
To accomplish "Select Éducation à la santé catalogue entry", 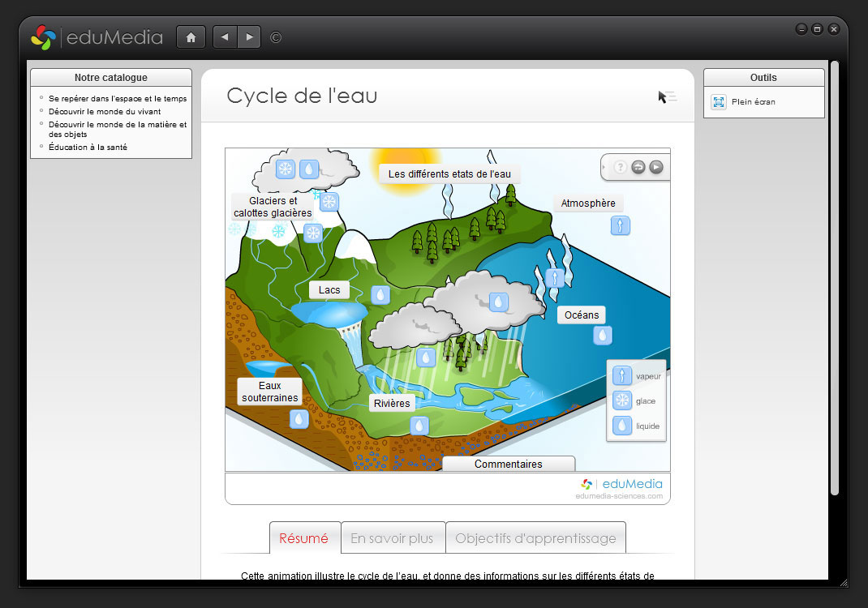I will 88,148.
